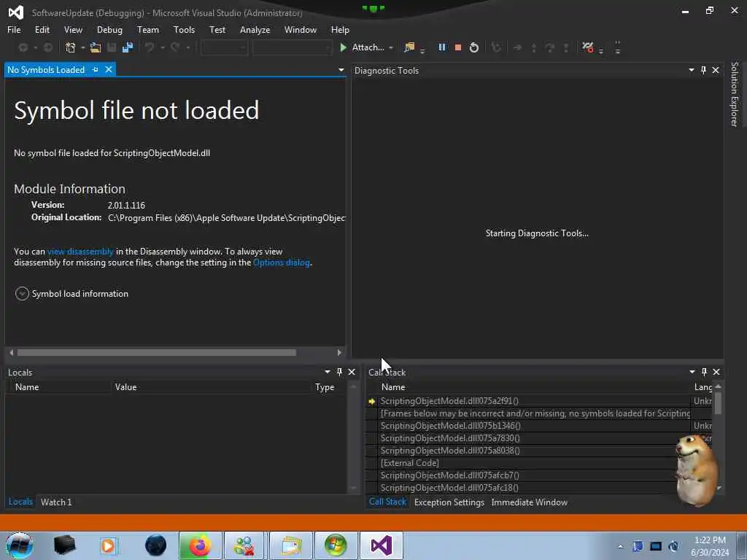Close the Diagnostic Tools panel
Viewport: 747px width, 560px height.
pos(716,70)
